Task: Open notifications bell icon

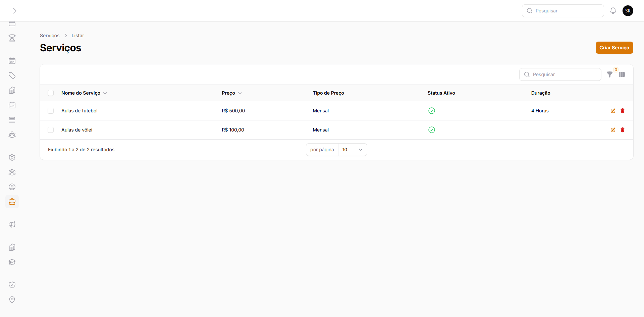Action: pos(613,11)
